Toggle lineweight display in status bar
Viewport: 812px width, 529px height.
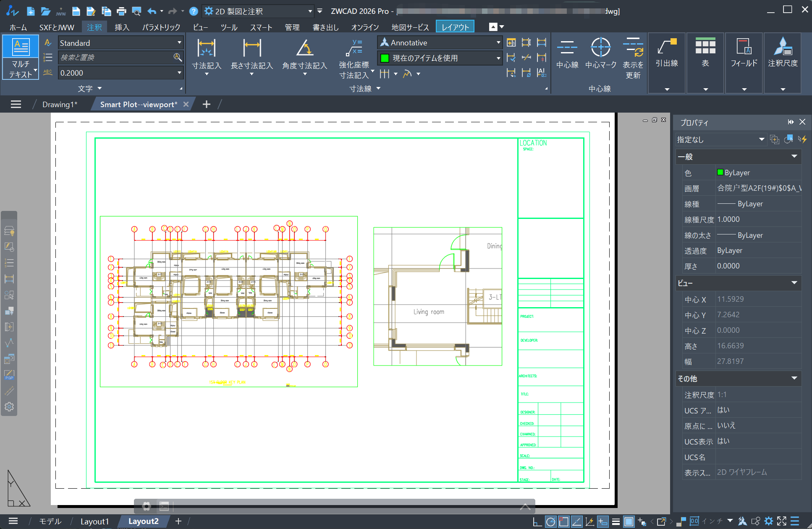(616, 521)
